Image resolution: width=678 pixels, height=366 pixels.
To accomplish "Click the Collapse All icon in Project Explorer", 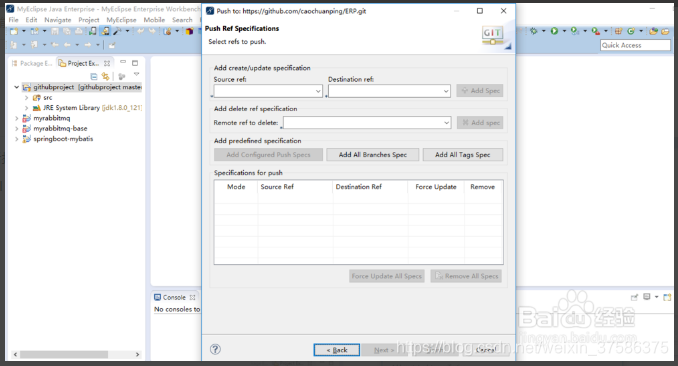I will click(x=94, y=76).
